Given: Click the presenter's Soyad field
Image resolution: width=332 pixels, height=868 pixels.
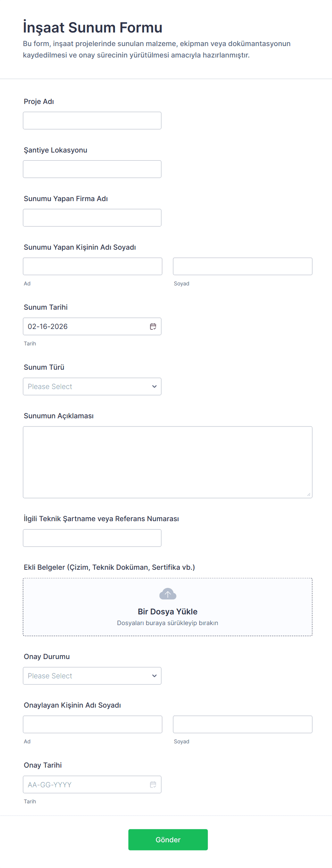Looking at the screenshot, I should (x=243, y=266).
